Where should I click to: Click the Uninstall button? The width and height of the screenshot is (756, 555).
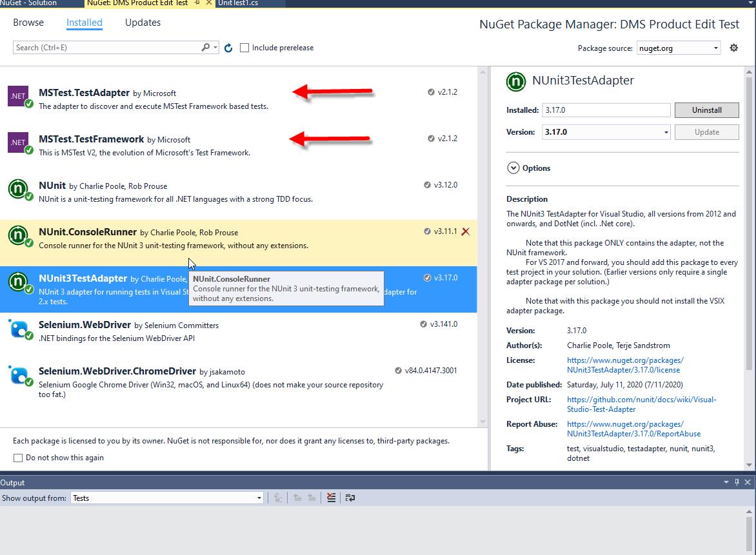point(706,110)
